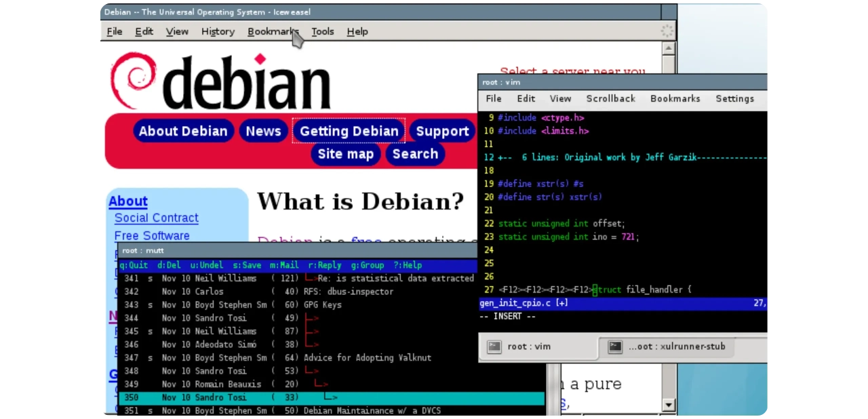The image size is (868, 419).
Task: Click the gen_init_cpio.c status line in vim
Action: [623, 303]
